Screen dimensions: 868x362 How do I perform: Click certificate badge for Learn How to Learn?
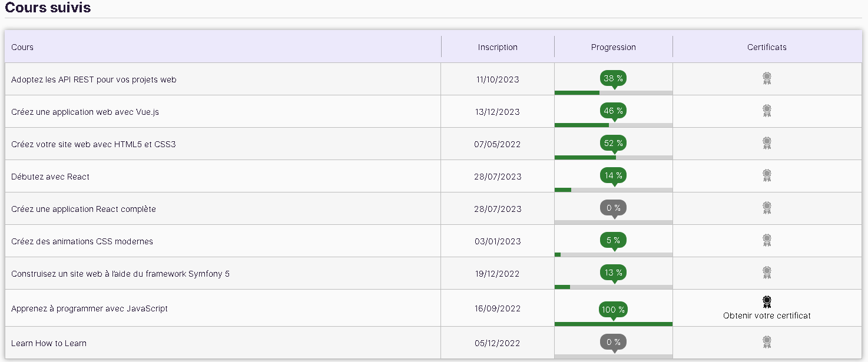767,342
